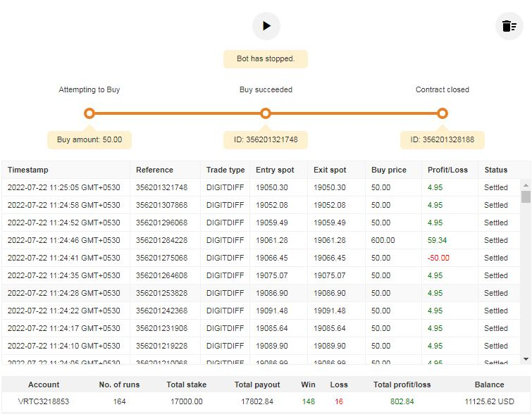Select balance 11125.62 USD

[x=489, y=401]
